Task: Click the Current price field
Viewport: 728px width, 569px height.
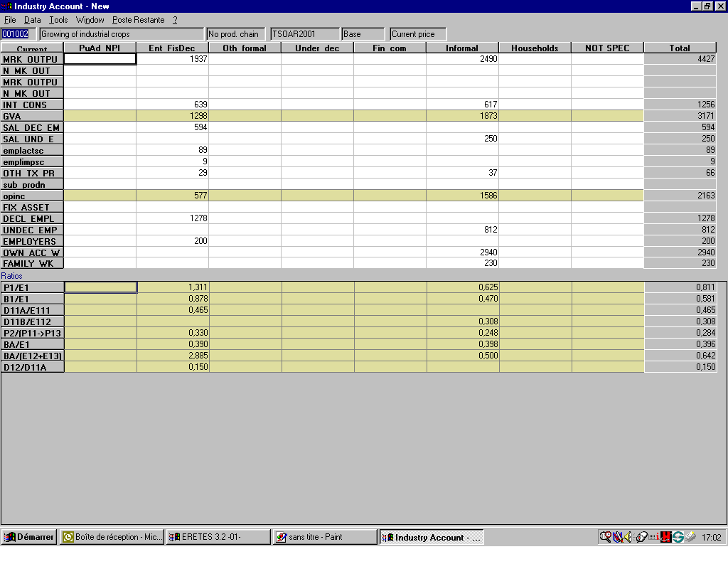Action: click(x=417, y=34)
